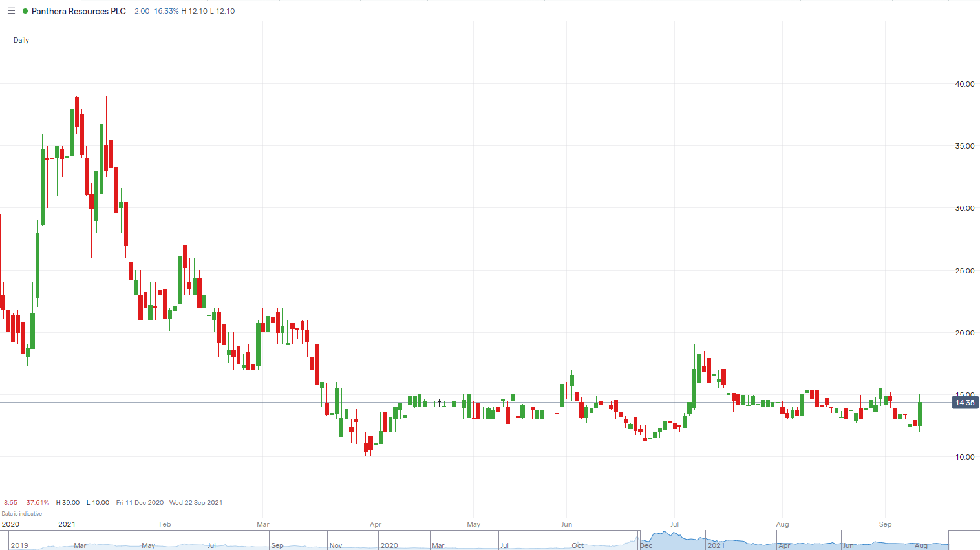This screenshot has height=550, width=980.
Task: Jump to Oct in the bottom navigator
Action: point(577,545)
